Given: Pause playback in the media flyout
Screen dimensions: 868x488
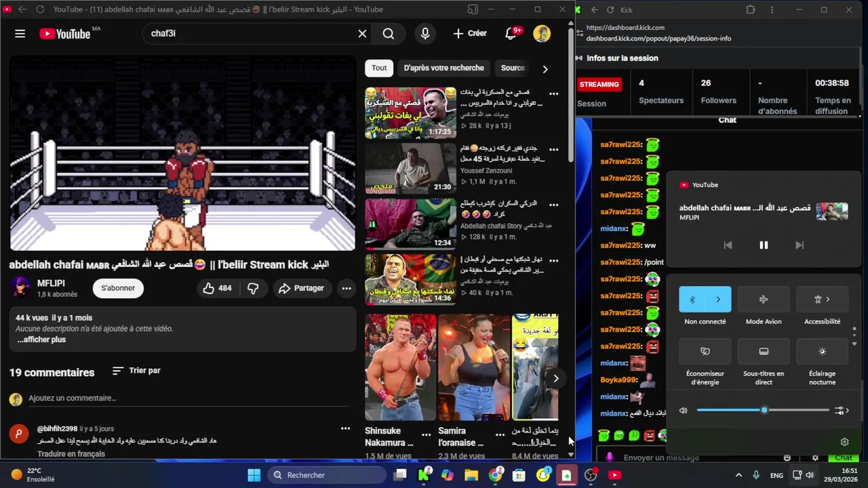Looking at the screenshot, I should 764,245.
